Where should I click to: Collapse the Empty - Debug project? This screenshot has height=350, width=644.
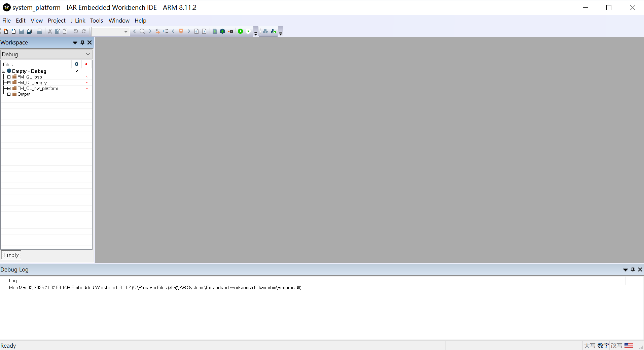pyautogui.click(x=4, y=71)
